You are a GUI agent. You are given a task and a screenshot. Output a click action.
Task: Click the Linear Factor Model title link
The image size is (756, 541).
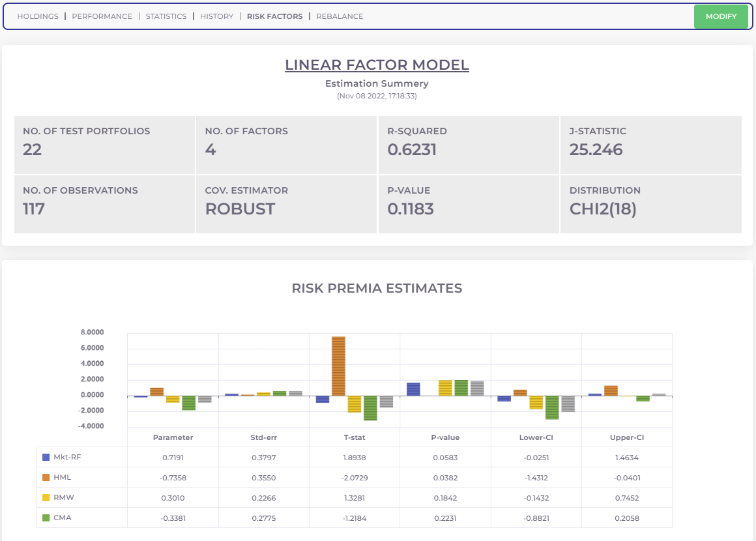(377, 65)
